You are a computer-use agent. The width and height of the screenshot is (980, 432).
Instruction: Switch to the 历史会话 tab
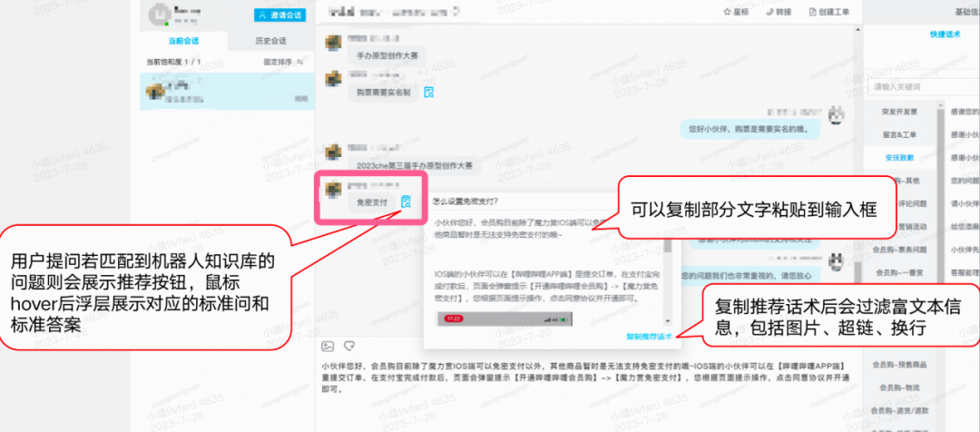[270, 41]
